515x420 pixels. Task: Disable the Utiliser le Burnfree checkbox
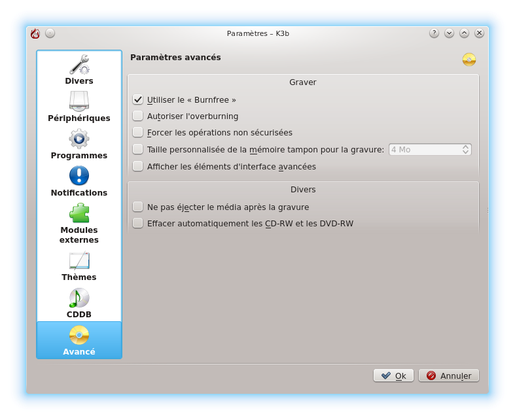pyautogui.click(x=137, y=99)
